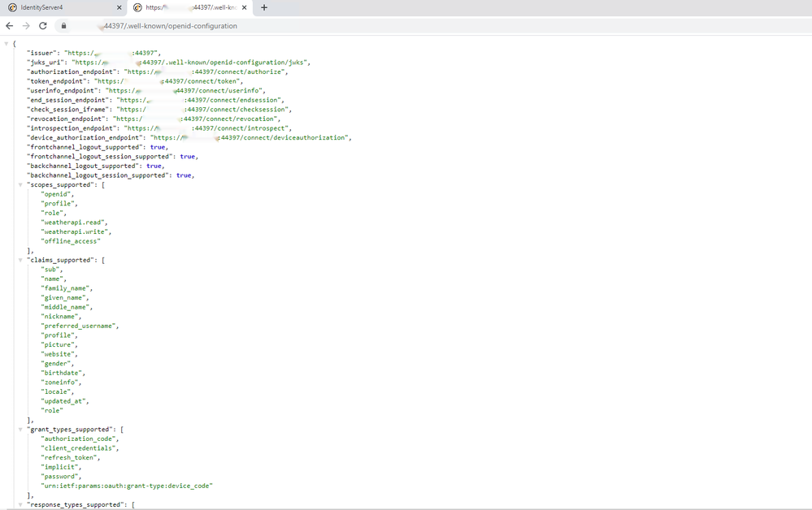Click the padlock site info icon
The height and width of the screenshot is (510, 812).
[x=63, y=26]
